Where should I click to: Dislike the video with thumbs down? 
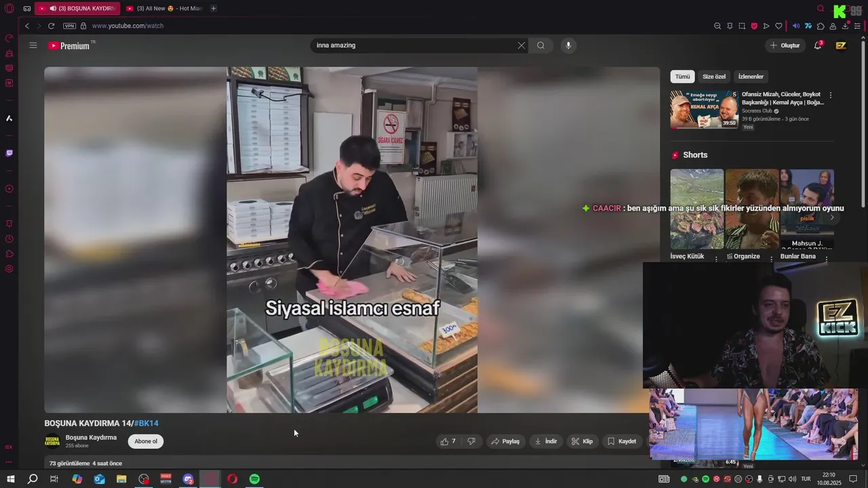[471, 441]
